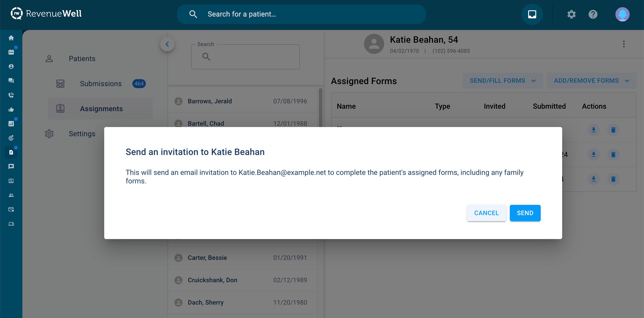Viewport: 644px width, 318px height.
Task: Open the Video messaging icon in sidebar
Action: (x=11, y=166)
